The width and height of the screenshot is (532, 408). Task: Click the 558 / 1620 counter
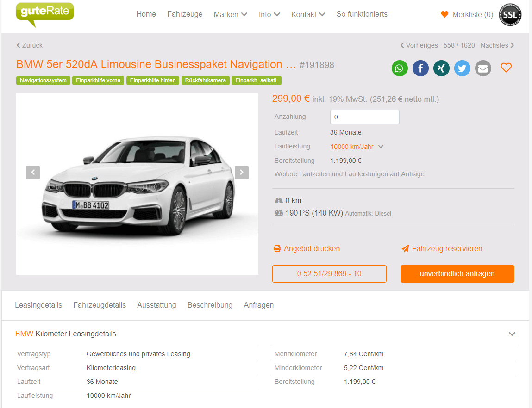[459, 45]
